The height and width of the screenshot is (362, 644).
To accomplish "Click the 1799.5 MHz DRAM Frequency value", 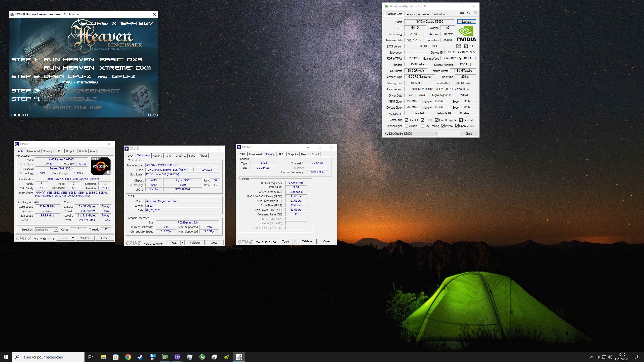I will coord(296,183).
